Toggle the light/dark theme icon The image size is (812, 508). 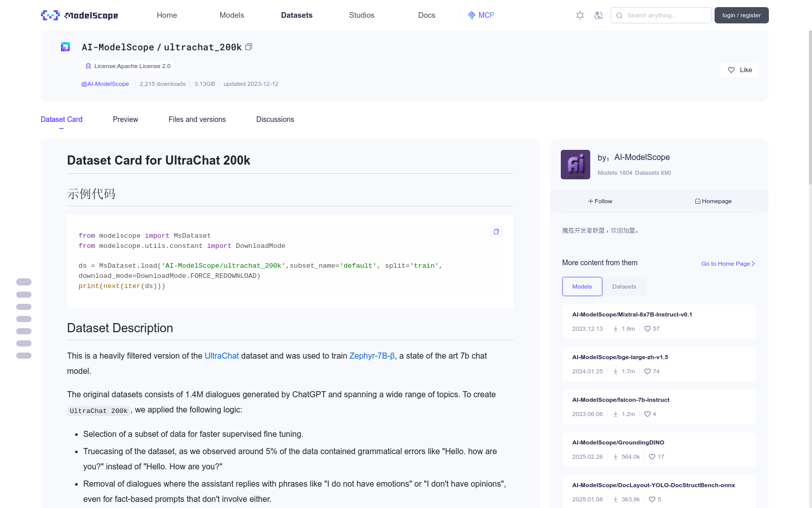click(580, 15)
